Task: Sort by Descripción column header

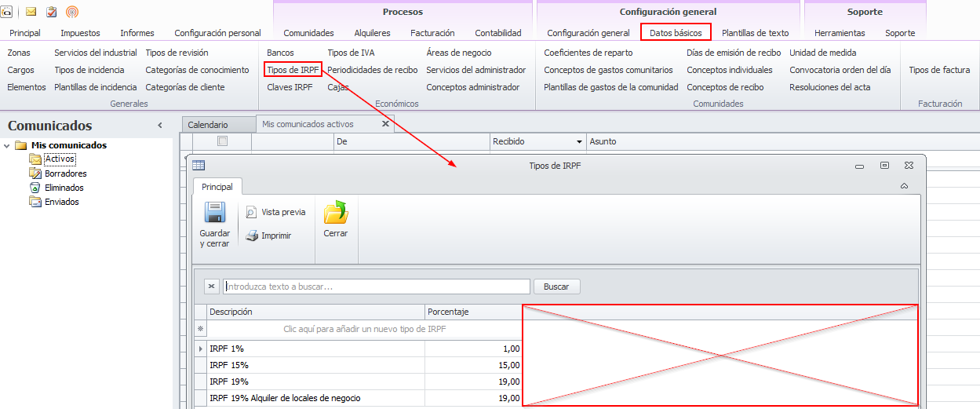Action: coord(315,312)
